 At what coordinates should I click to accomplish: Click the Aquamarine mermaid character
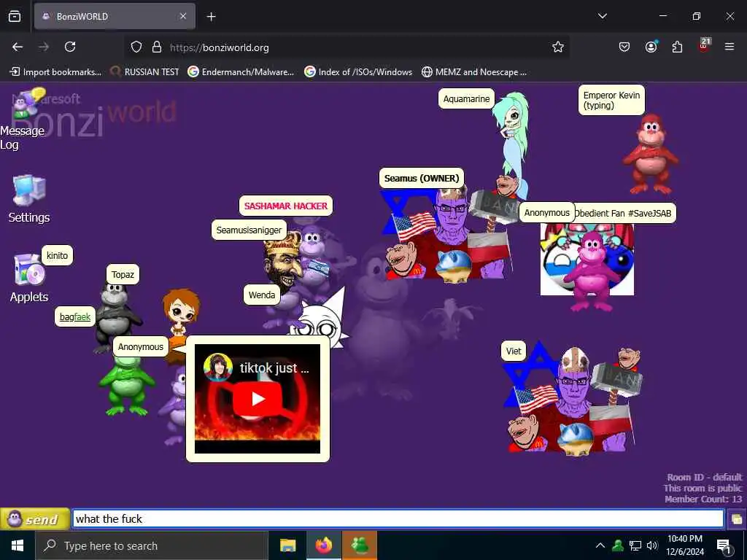pyautogui.click(x=514, y=138)
